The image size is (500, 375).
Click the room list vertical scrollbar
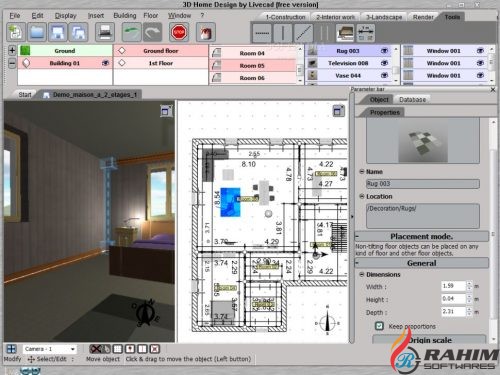pos(300,65)
